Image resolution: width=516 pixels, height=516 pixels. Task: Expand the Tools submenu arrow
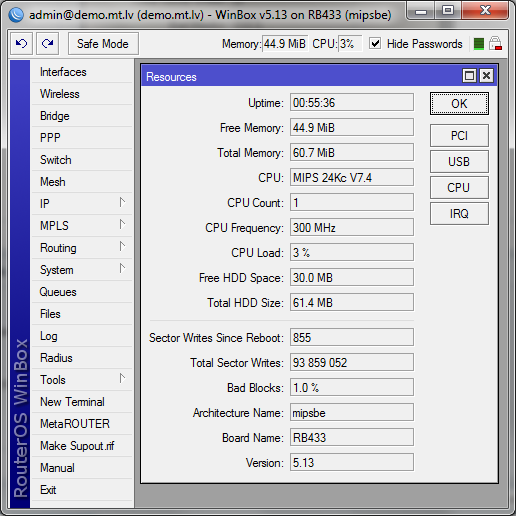[122, 378]
